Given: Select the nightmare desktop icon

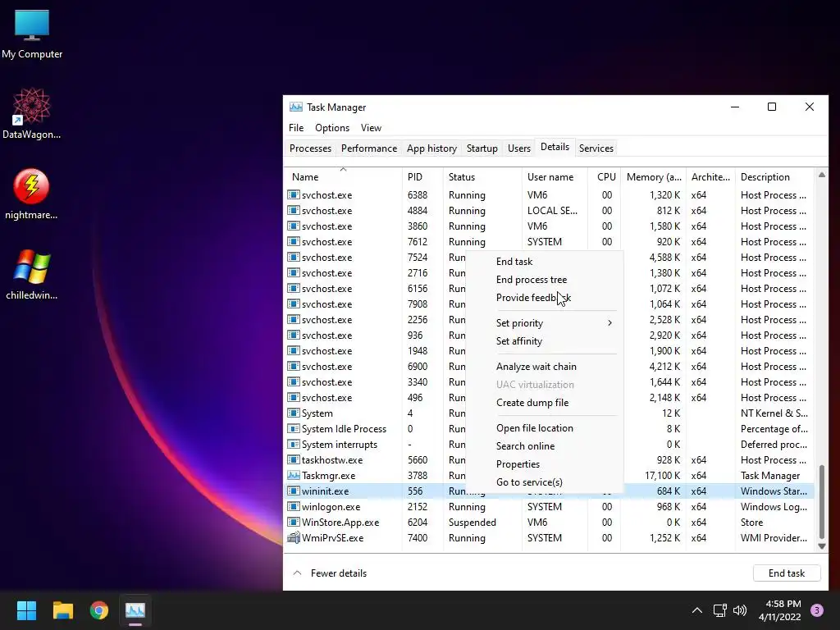Looking at the screenshot, I should 32,194.
